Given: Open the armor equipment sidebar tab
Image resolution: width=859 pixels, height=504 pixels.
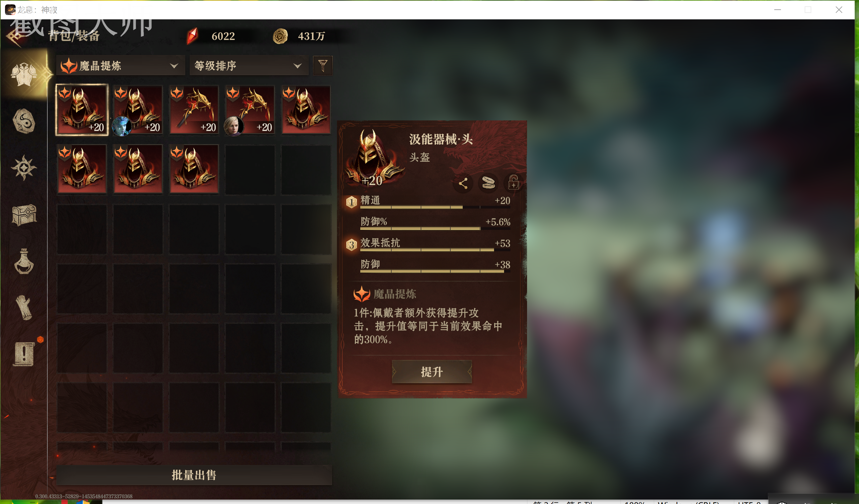Looking at the screenshot, I should [24, 74].
